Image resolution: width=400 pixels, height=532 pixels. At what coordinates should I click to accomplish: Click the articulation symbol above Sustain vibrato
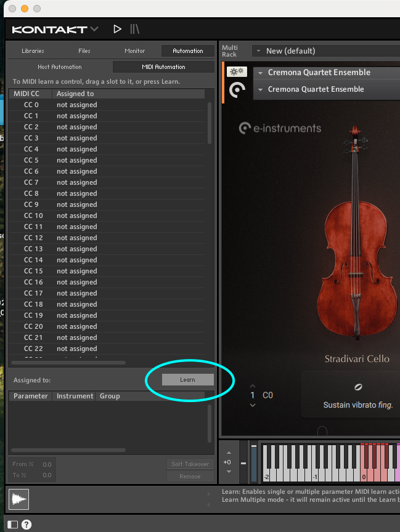click(x=358, y=387)
